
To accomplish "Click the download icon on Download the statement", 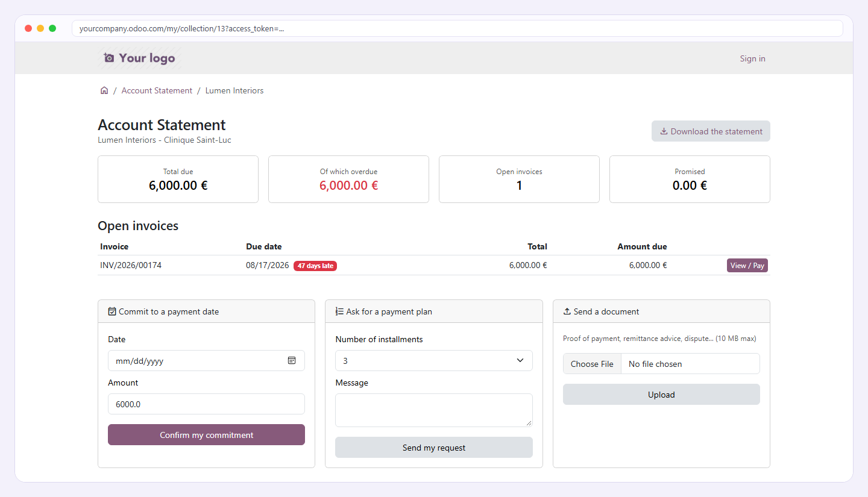I will [664, 131].
